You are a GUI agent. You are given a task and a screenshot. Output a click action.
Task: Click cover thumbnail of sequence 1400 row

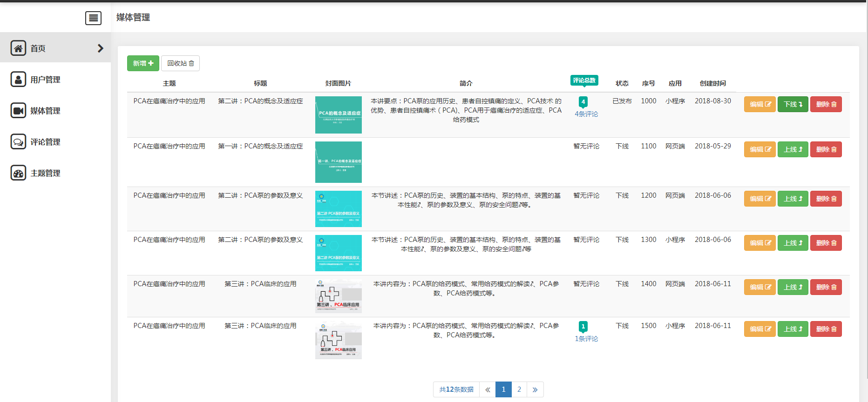tap(338, 296)
